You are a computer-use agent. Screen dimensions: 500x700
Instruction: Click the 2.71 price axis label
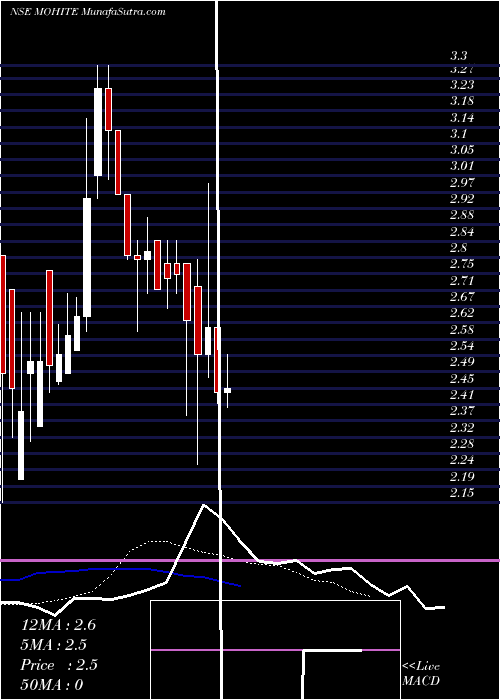[462, 280]
